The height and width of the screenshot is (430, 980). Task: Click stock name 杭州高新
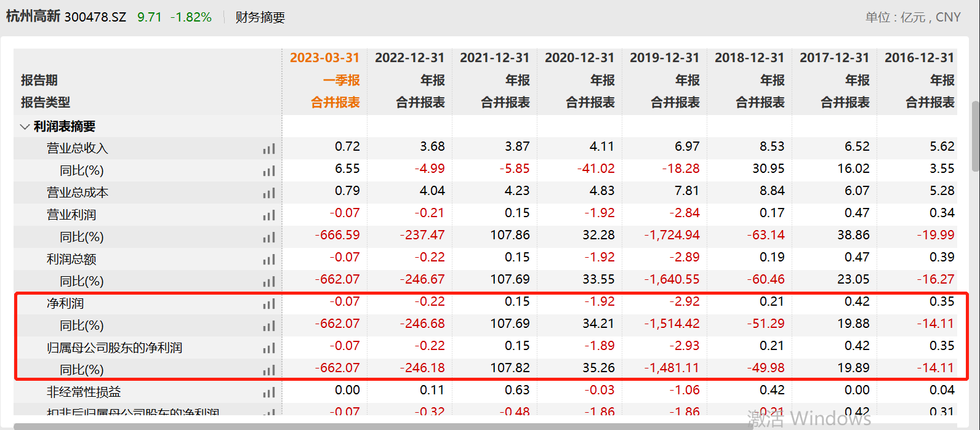(x=33, y=17)
